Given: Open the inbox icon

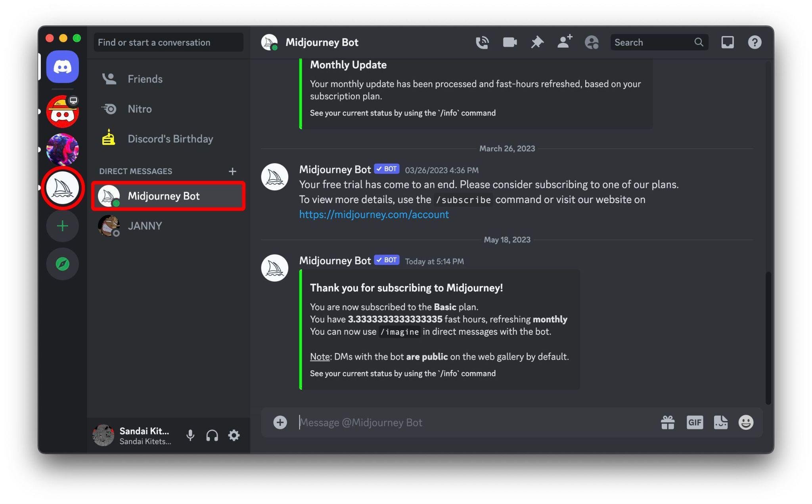Looking at the screenshot, I should (x=727, y=42).
